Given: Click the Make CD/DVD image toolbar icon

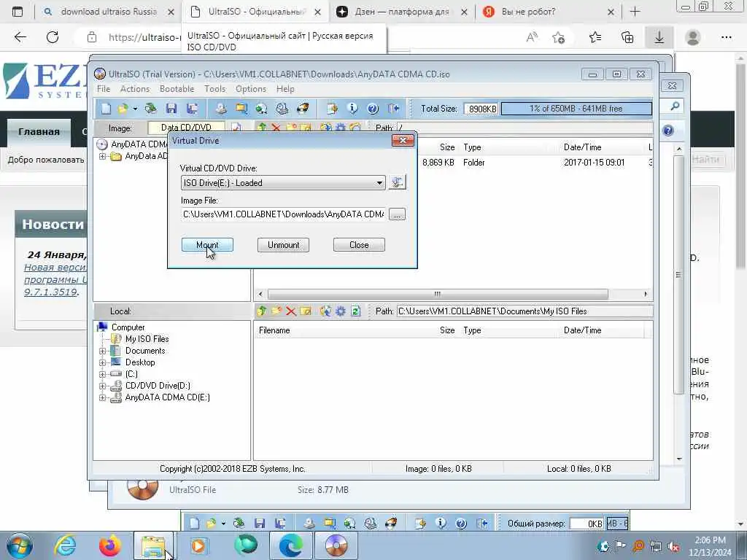Looking at the screenshot, I should pos(220,109).
